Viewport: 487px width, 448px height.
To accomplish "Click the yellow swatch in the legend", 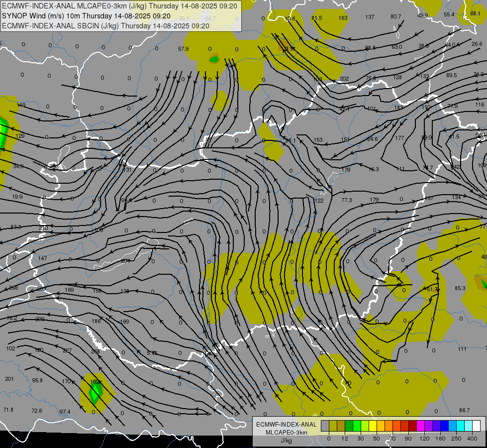I will (x=373, y=426).
